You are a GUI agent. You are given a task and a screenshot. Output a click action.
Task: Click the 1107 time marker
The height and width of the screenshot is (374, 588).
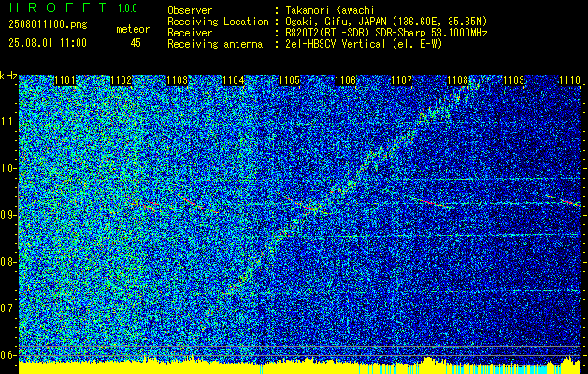pyautogui.click(x=402, y=80)
